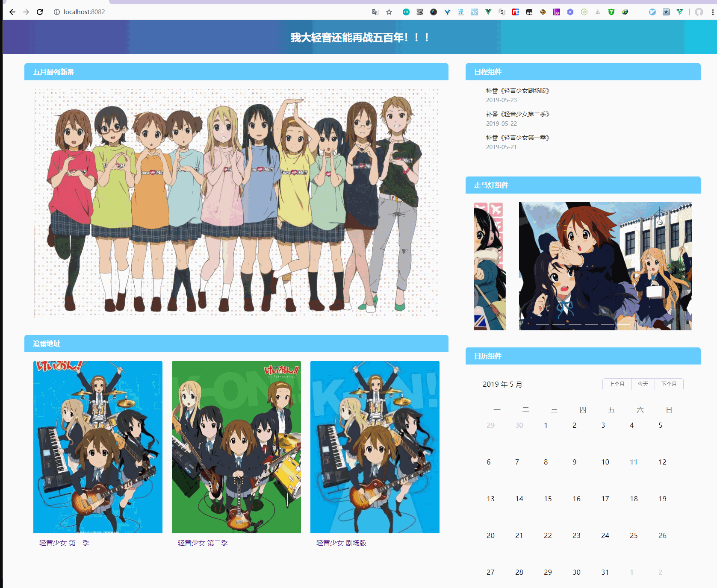This screenshot has width=717, height=588.
Task: Open the round colour wheel extension icon
Action: 434,12
